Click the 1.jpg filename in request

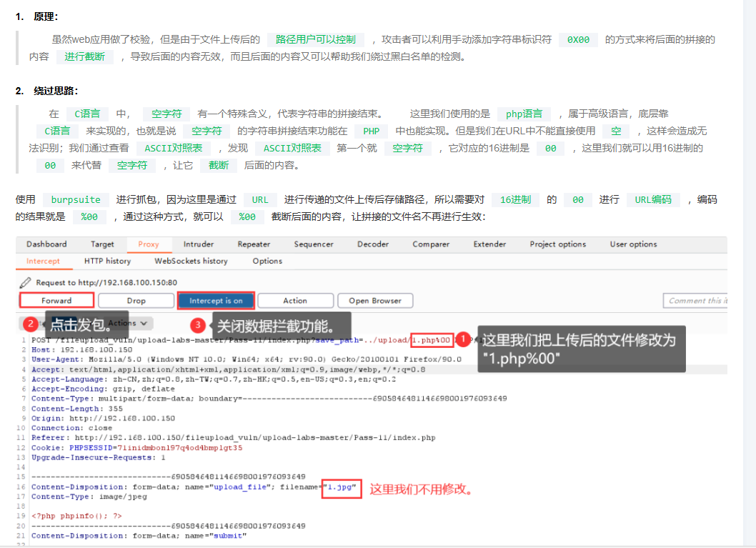[340, 487]
